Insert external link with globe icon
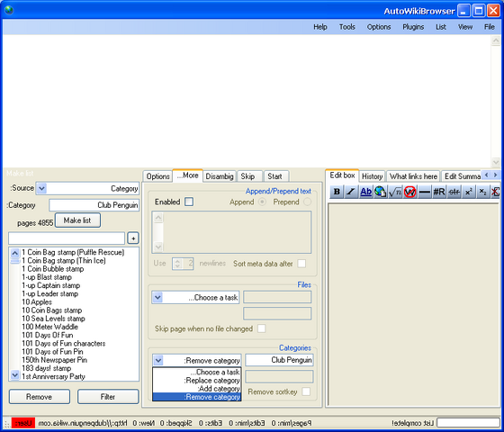Image resolution: width=504 pixels, height=432 pixels. (x=380, y=192)
